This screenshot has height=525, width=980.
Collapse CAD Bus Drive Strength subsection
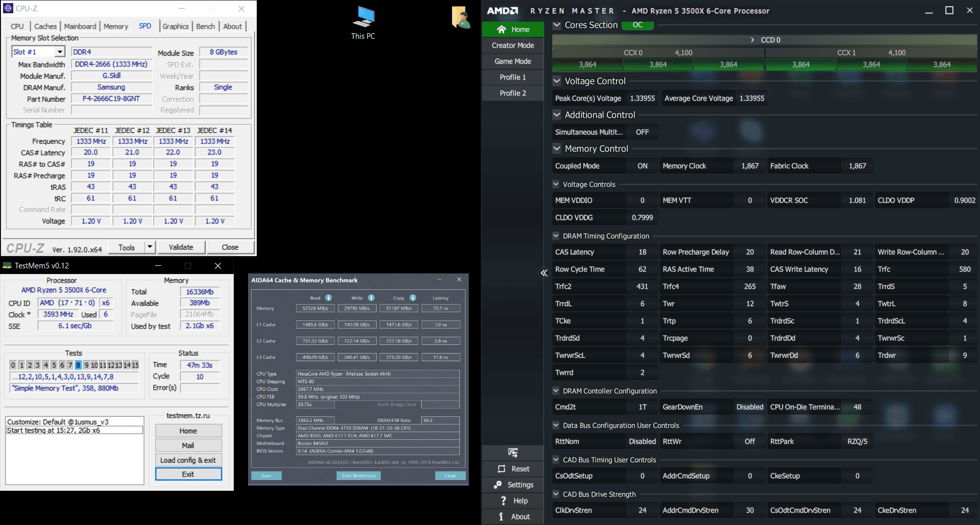click(556, 494)
